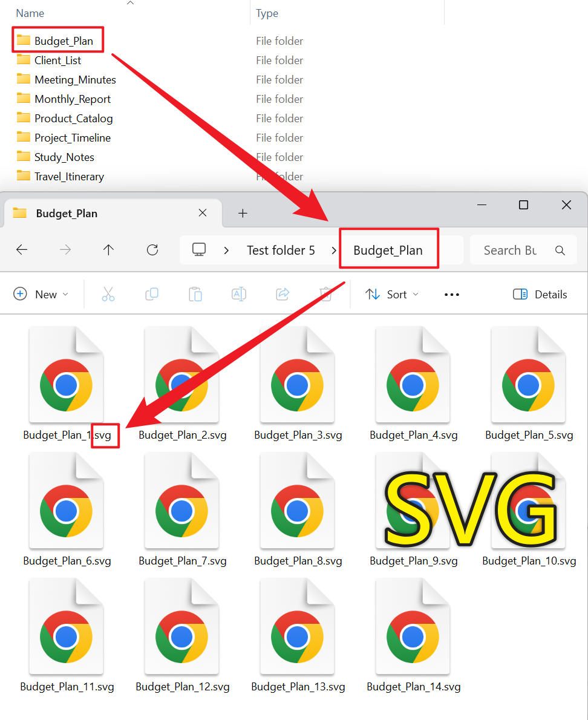588x720 pixels.
Task: Click Test folder 5 in the breadcrumb
Action: click(x=281, y=250)
